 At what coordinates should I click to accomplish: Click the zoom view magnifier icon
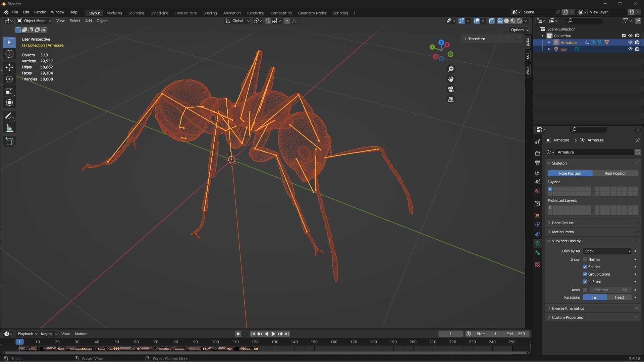pyautogui.click(x=451, y=69)
